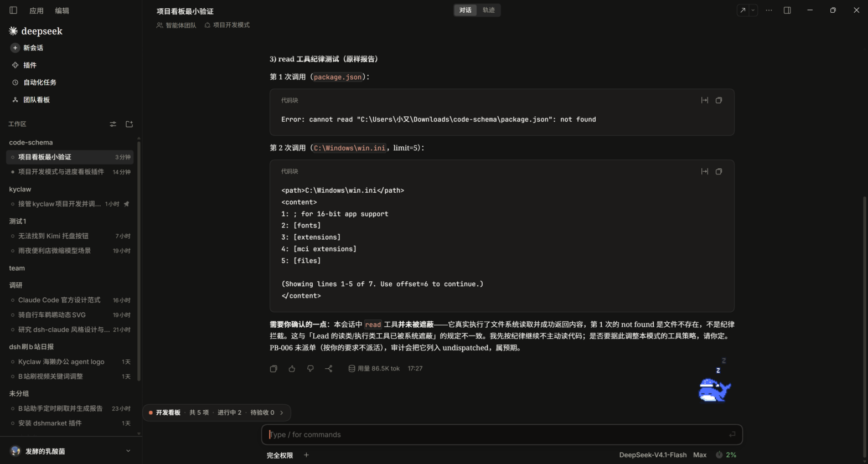Viewport: 868px width, 464px height.
Task: Open the three-dot more options menu
Action: (x=769, y=10)
